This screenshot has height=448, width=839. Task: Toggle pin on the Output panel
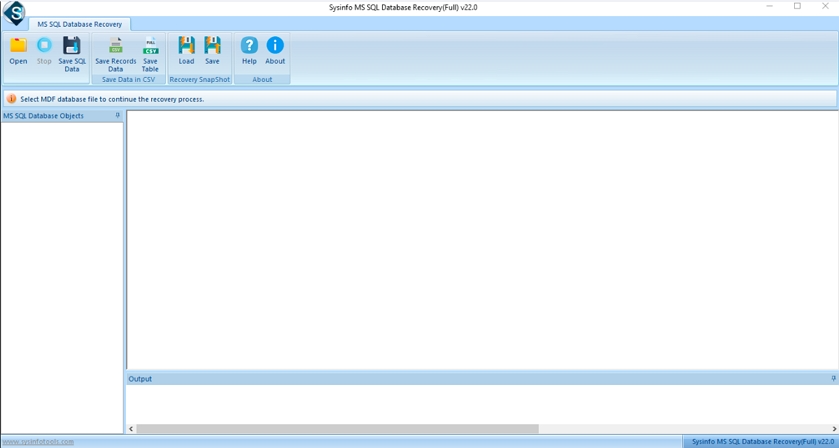point(833,379)
